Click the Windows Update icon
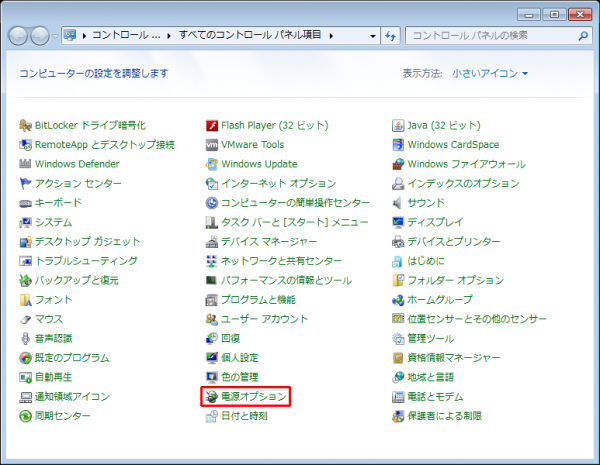This screenshot has height=465, width=600. 212,164
